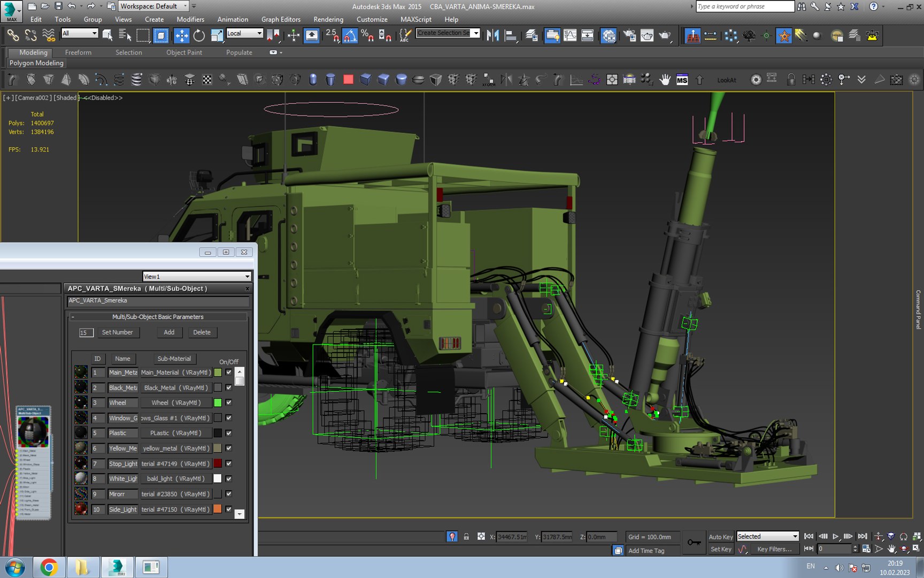Open the Graph Editors menu
The image size is (924, 578).
point(281,19)
